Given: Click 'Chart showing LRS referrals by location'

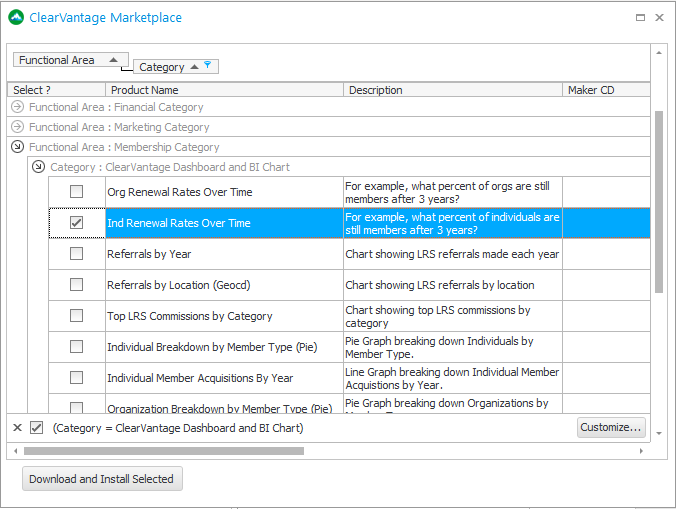Looking at the screenshot, I should (440, 285).
